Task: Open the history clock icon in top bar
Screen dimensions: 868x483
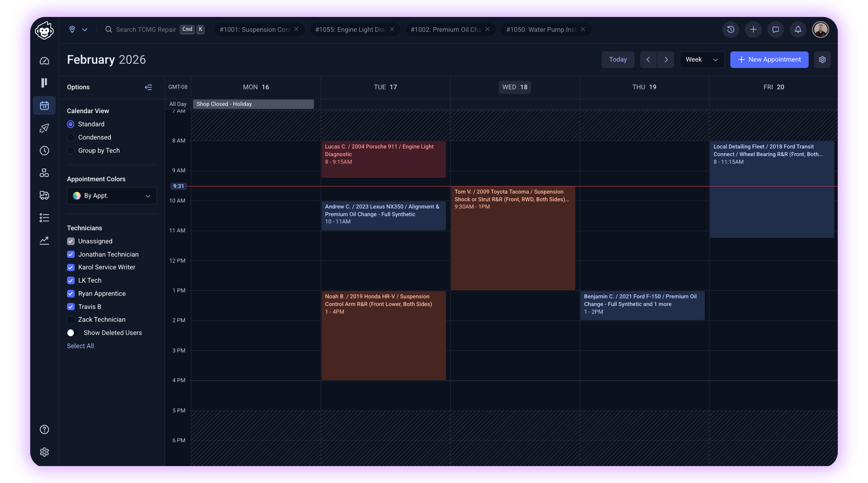Action: [x=731, y=29]
